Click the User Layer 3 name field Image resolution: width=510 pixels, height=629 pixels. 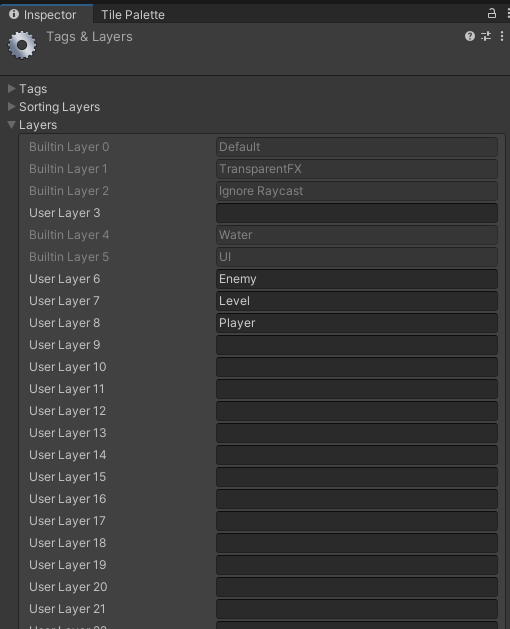tap(357, 213)
